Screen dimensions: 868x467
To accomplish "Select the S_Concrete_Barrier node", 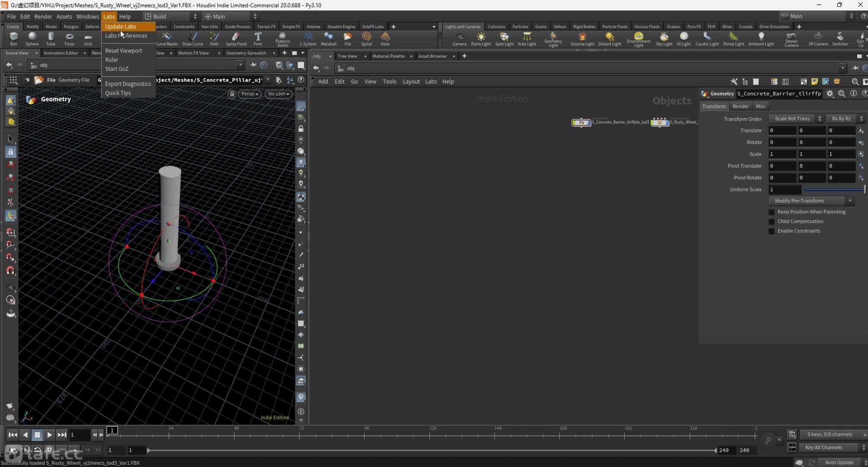I will (x=581, y=123).
